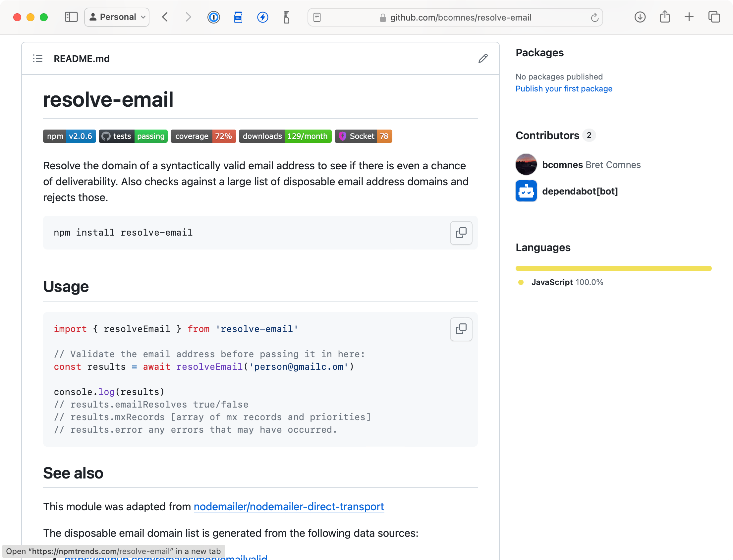Click the README.md title
This screenshot has height=560, width=733.
point(82,59)
